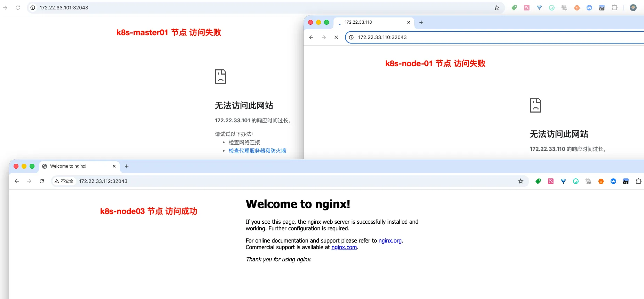Click 无法访问此网站 heading in 172.22.33.110 window
The height and width of the screenshot is (299, 644).
point(559,134)
